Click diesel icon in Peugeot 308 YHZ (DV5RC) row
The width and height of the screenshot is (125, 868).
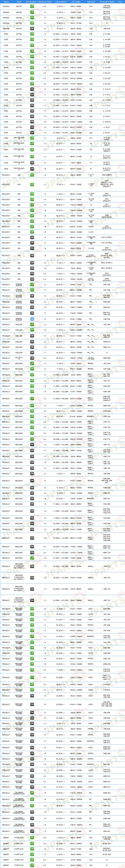click(32, 237)
